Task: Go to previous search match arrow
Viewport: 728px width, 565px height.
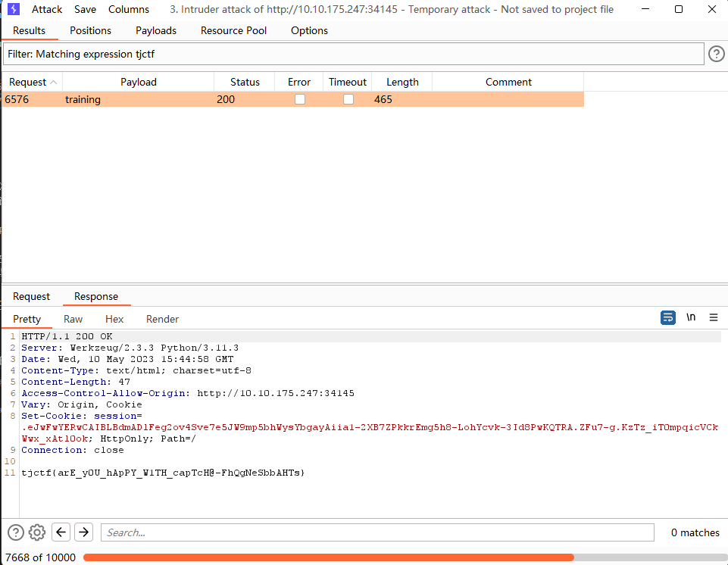Action: tap(61, 532)
